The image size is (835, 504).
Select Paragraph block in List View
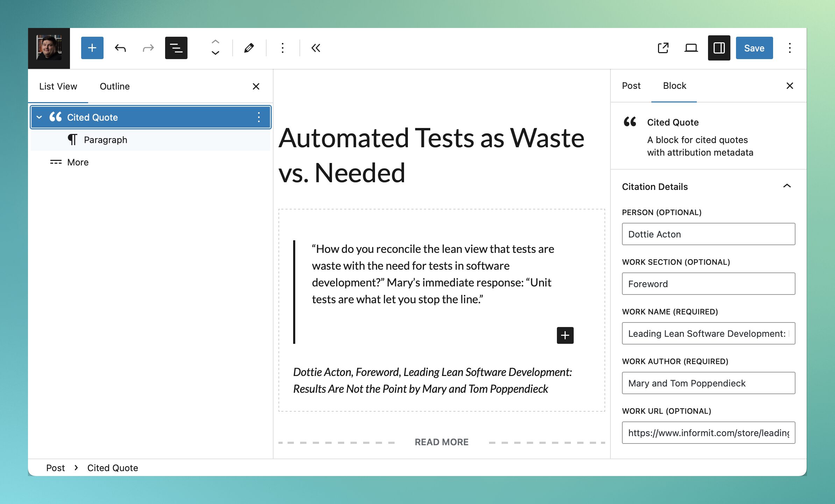[105, 140]
